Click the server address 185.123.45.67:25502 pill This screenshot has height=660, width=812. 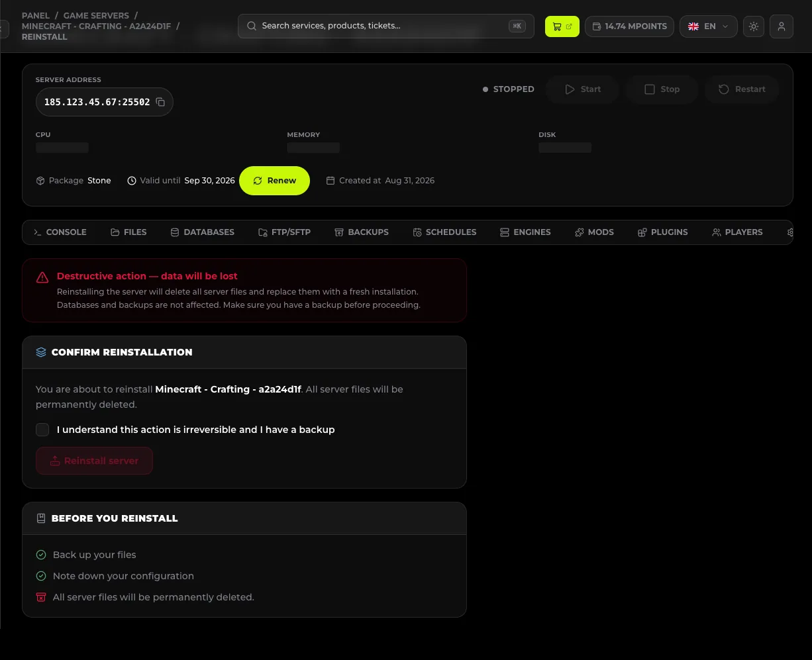[x=105, y=102]
